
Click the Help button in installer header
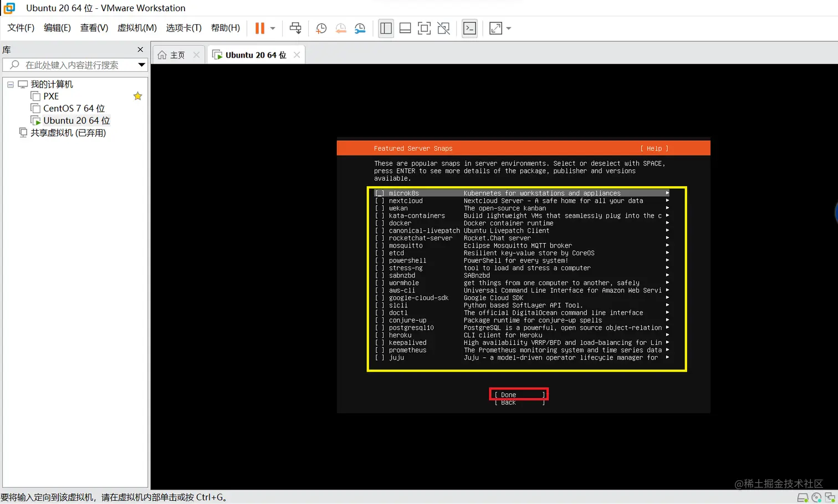(x=654, y=148)
